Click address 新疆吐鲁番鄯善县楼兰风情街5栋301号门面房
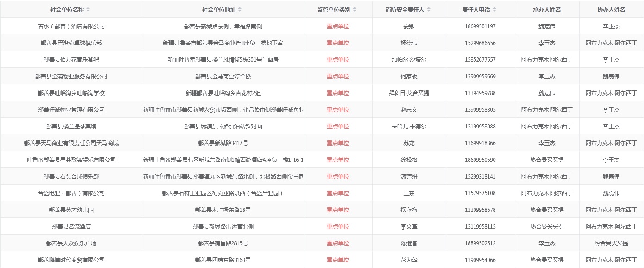 coord(223,60)
